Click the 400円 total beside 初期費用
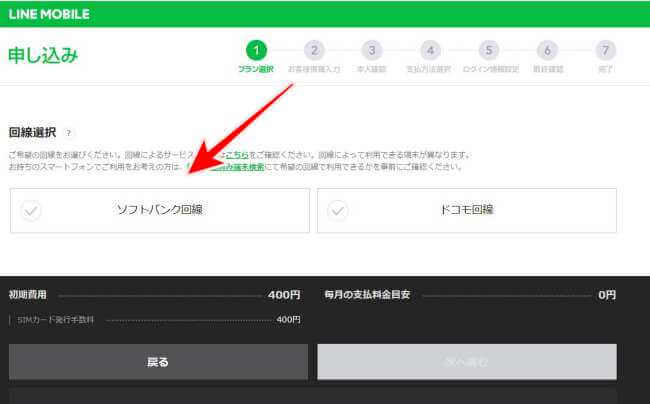 284,295
